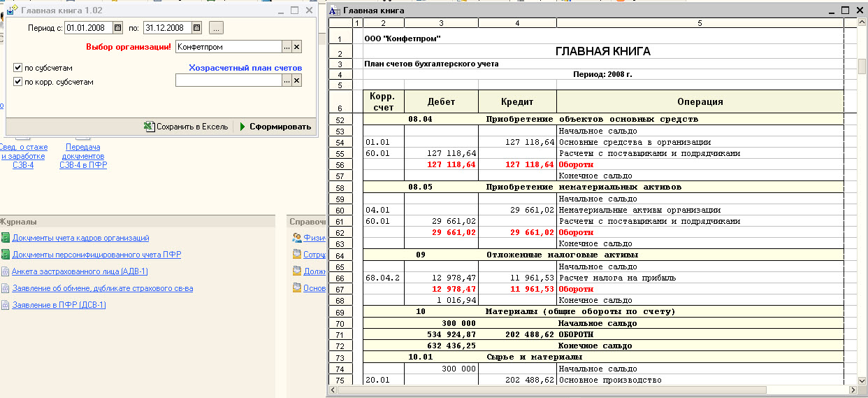Click the closing balance value '632 436,25'
Screen dimensions: 868x398
pyautogui.click(x=441, y=346)
